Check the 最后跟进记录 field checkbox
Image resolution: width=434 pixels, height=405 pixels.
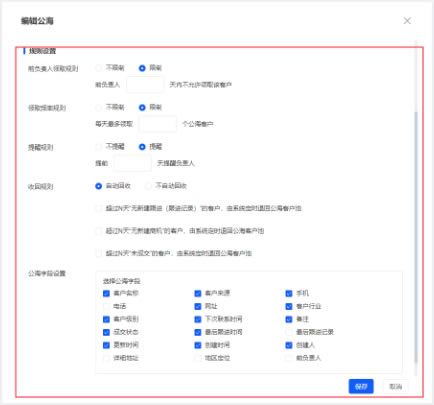click(289, 332)
